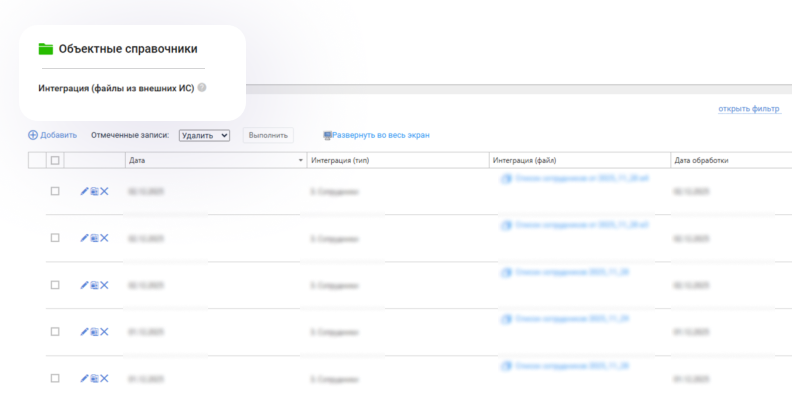The image size is (800, 400).
Task: Open the Удалить action dropdown
Action: coord(204,135)
